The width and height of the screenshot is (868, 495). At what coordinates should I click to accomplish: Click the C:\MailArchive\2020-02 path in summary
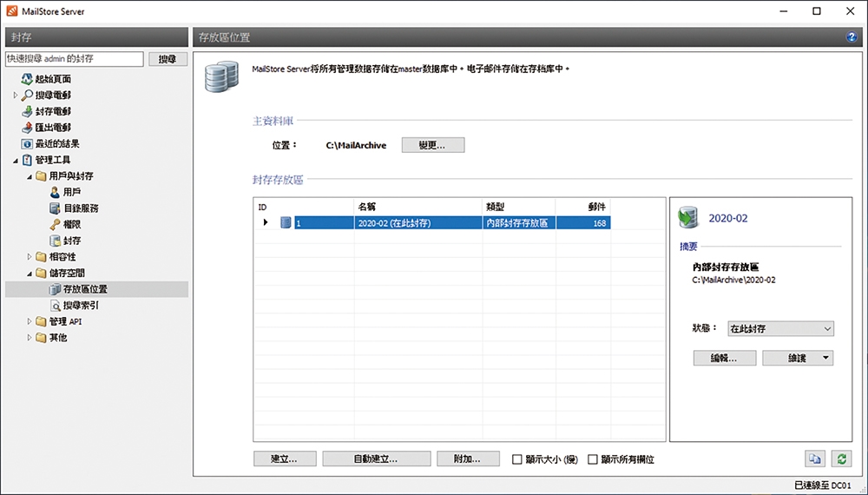tap(734, 280)
